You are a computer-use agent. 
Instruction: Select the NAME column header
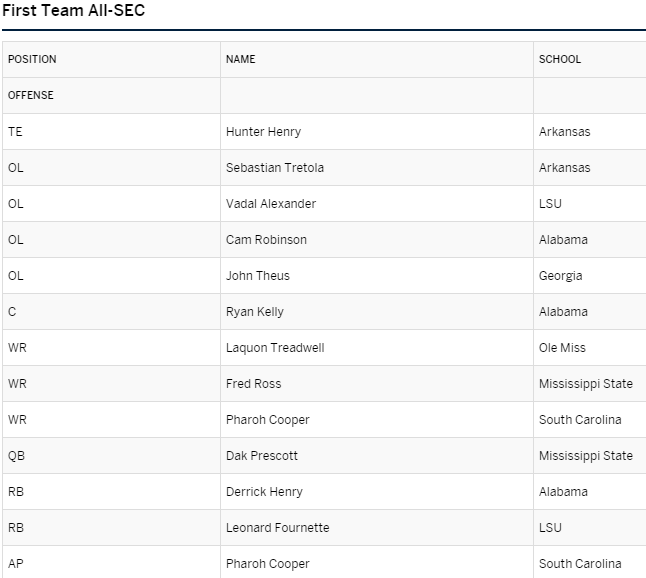(x=241, y=59)
